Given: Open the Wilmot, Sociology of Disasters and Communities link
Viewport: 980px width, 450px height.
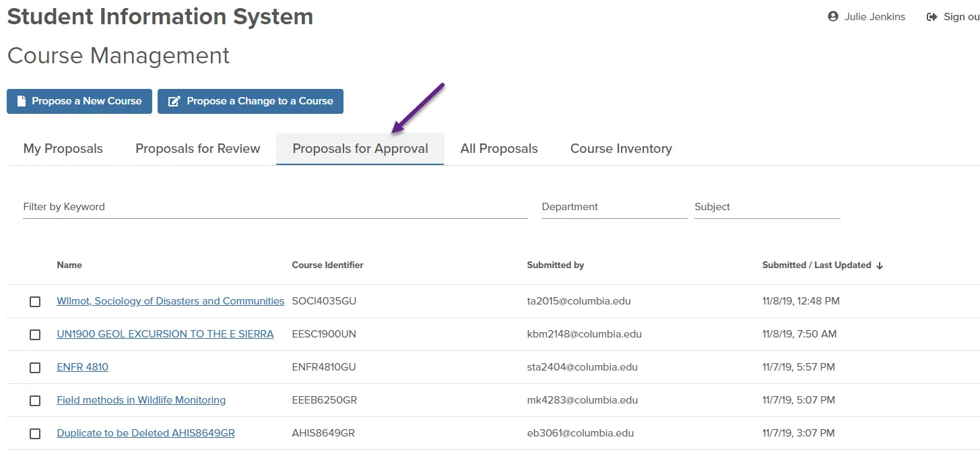Looking at the screenshot, I should click(x=170, y=301).
